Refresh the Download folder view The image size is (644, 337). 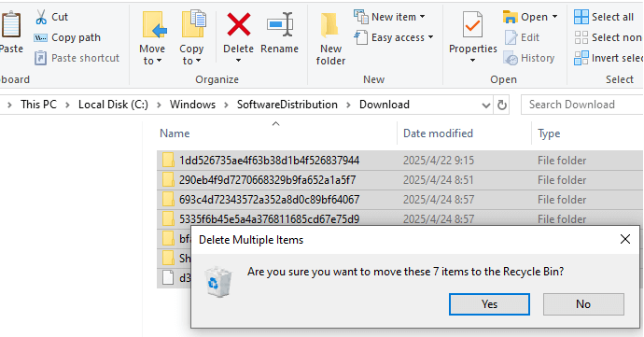pyautogui.click(x=501, y=105)
